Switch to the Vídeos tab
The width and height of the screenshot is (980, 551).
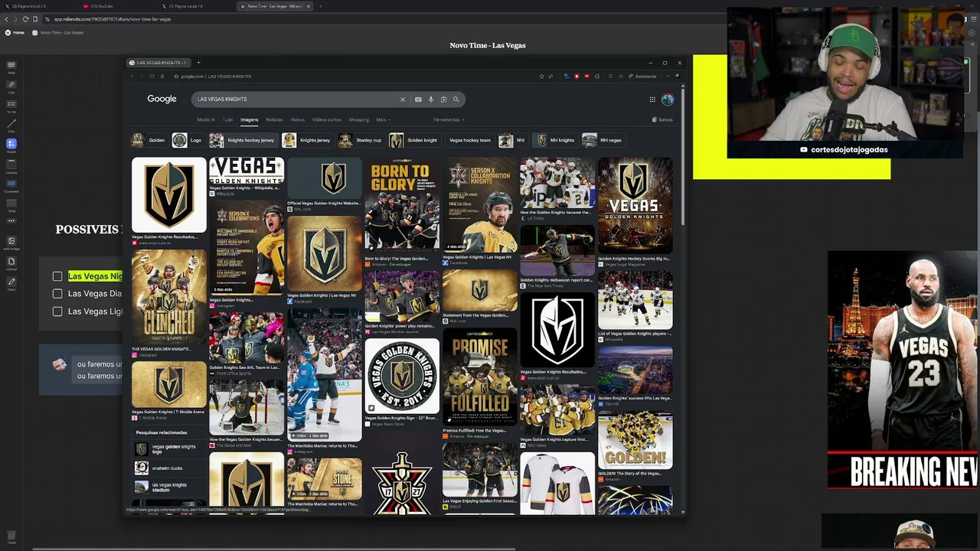(297, 119)
